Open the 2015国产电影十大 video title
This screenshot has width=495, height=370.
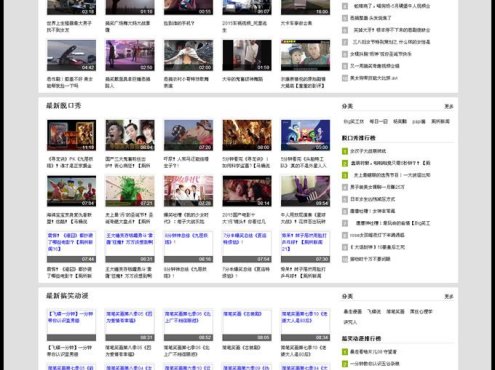click(244, 218)
